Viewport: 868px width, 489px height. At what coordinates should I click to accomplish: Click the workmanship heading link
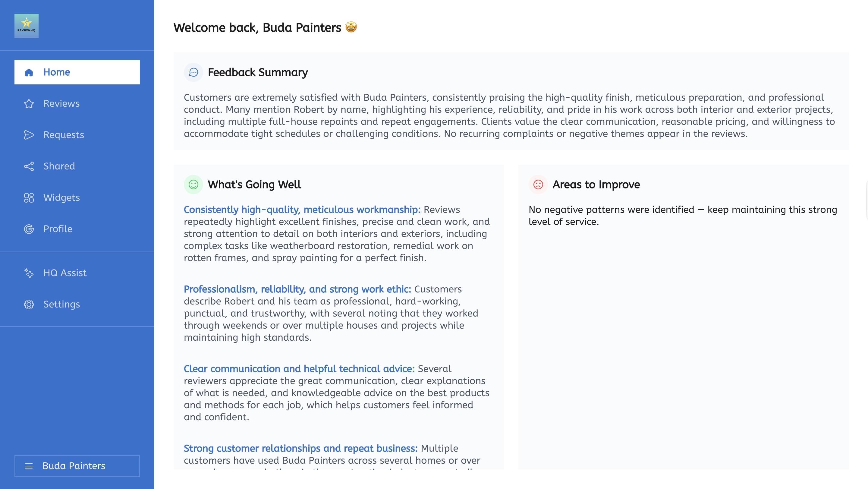pos(302,209)
